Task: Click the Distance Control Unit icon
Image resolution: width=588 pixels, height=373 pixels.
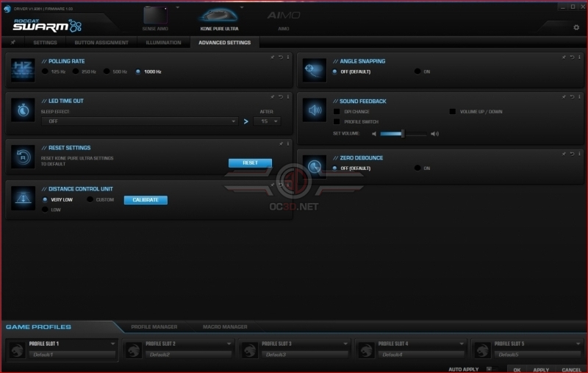Action: click(23, 198)
